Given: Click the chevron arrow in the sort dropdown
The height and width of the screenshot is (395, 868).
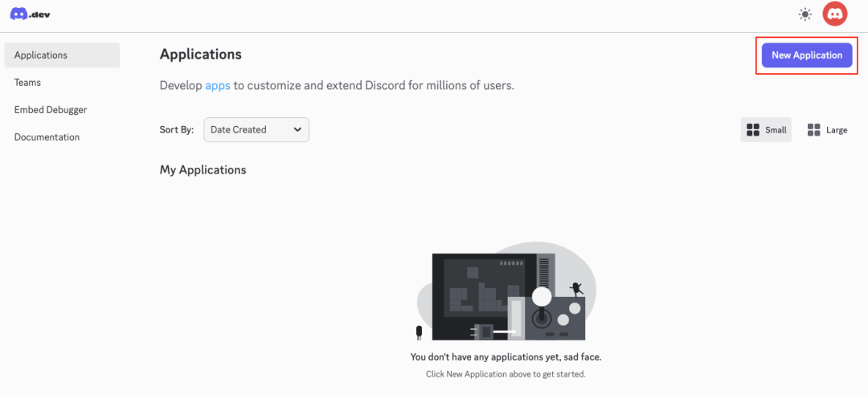Looking at the screenshot, I should click(297, 130).
